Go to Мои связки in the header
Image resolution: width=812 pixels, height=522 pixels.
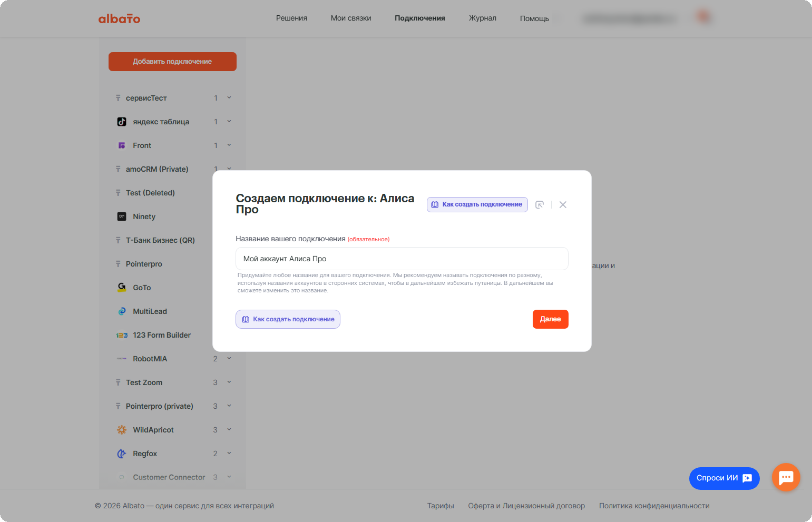[x=351, y=18]
